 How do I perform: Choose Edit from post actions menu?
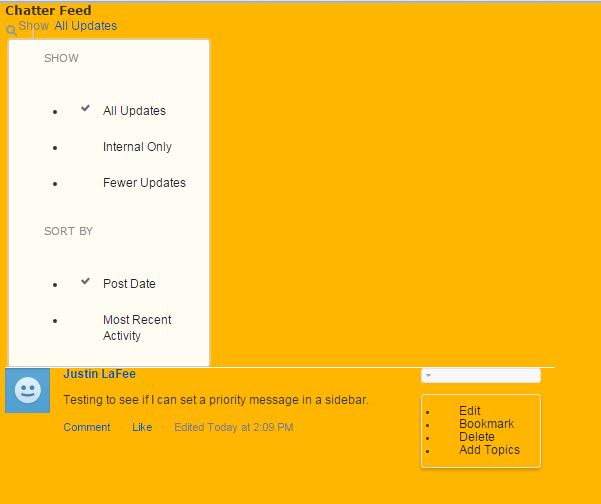click(470, 411)
